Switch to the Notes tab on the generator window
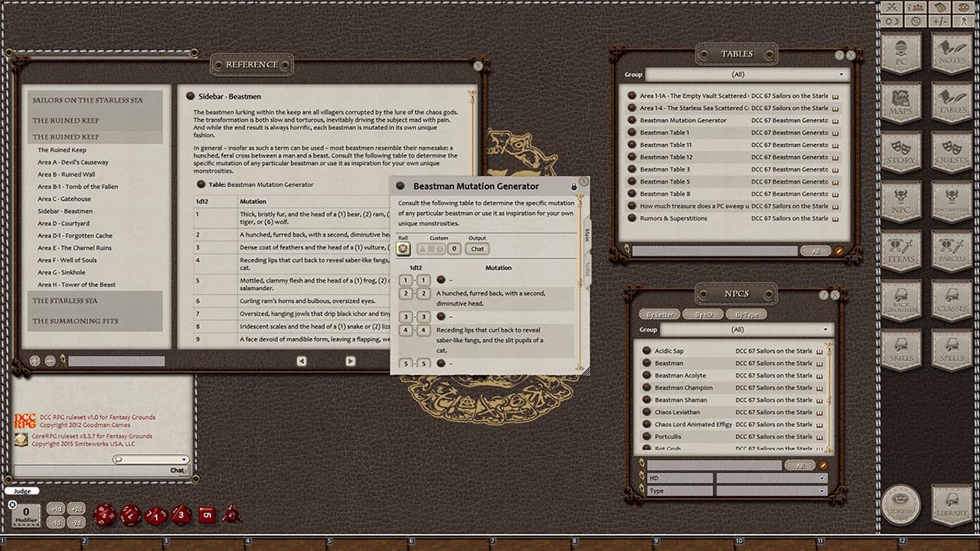This screenshot has width=980, height=551. [x=587, y=269]
